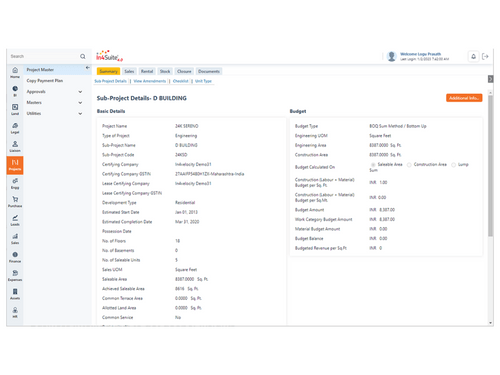Open the Checklist link

coord(181,81)
